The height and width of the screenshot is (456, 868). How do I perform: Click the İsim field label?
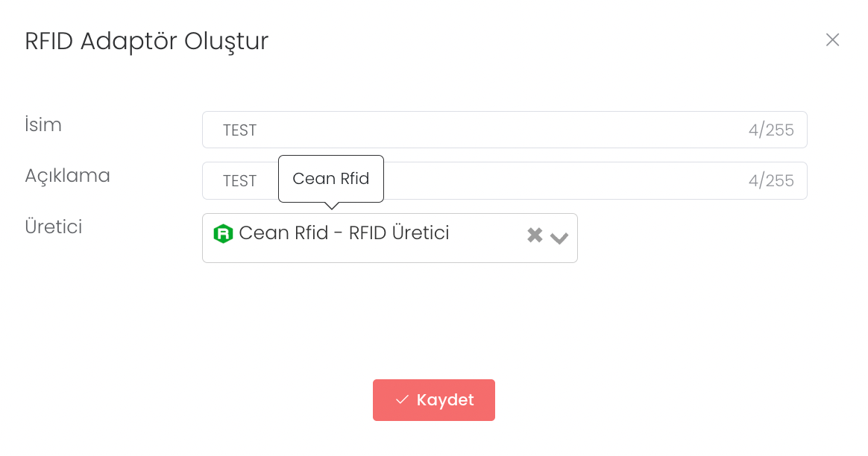(43, 125)
